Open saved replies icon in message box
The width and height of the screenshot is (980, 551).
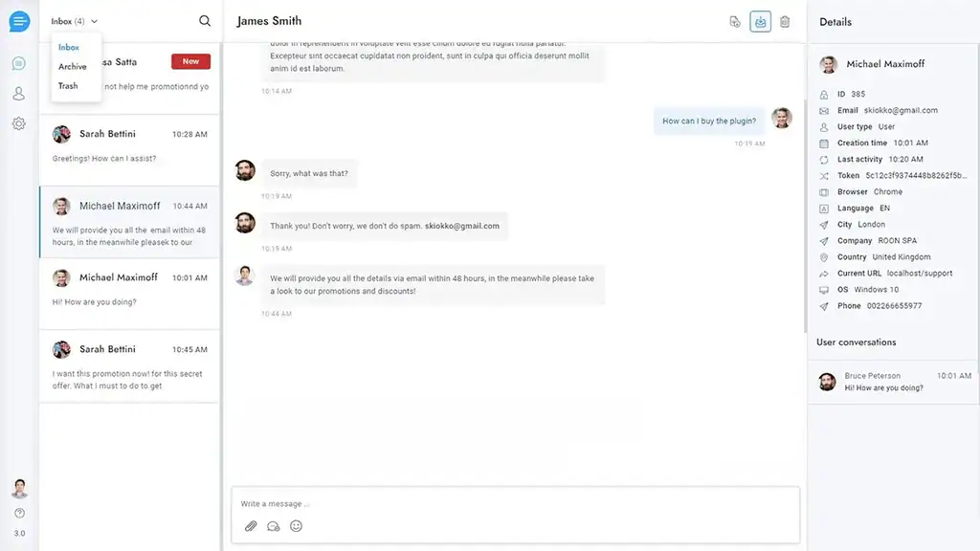(274, 526)
